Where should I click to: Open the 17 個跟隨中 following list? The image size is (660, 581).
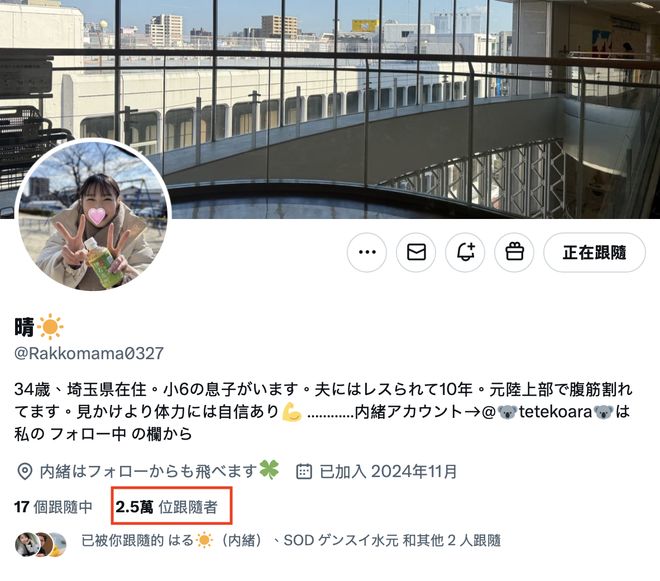53,506
